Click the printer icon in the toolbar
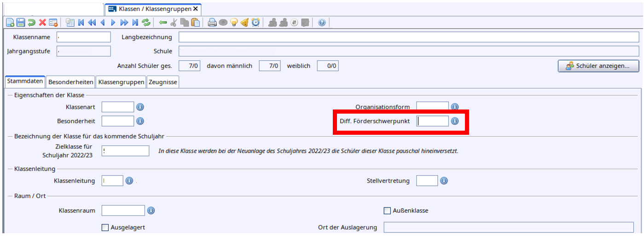Viewport: 644px width, 236px height. [212, 23]
